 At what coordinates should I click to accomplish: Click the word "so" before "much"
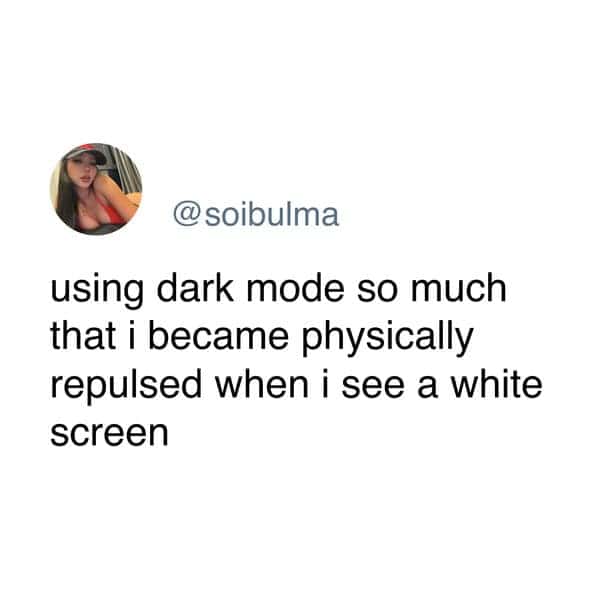click(x=377, y=292)
